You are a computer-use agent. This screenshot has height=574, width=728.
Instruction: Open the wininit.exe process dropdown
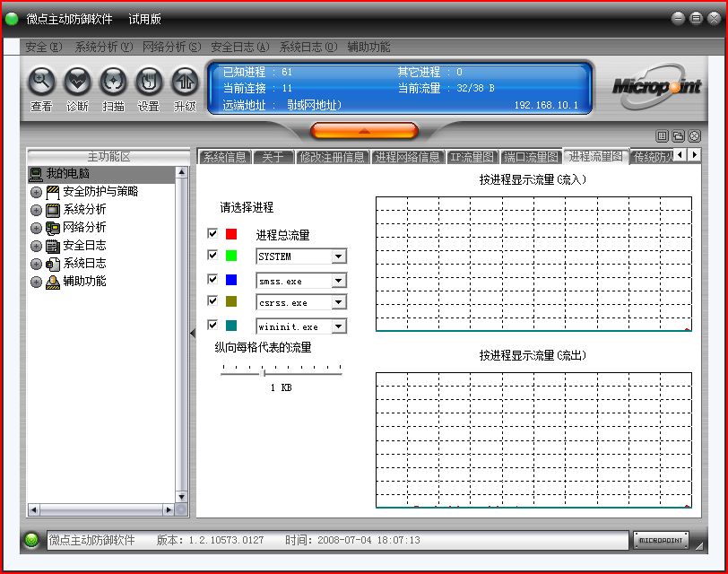[339, 326]
